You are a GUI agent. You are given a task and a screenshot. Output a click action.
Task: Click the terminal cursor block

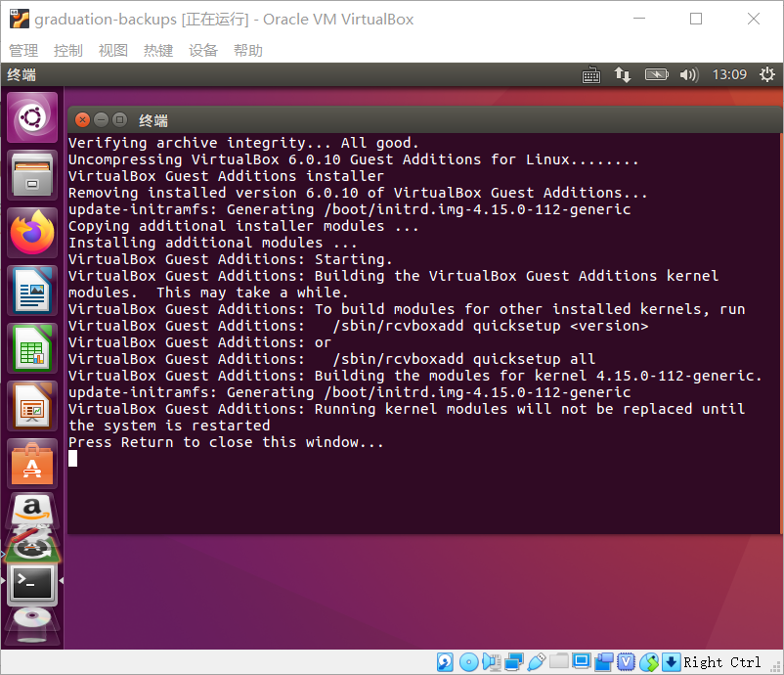(73, 459)
